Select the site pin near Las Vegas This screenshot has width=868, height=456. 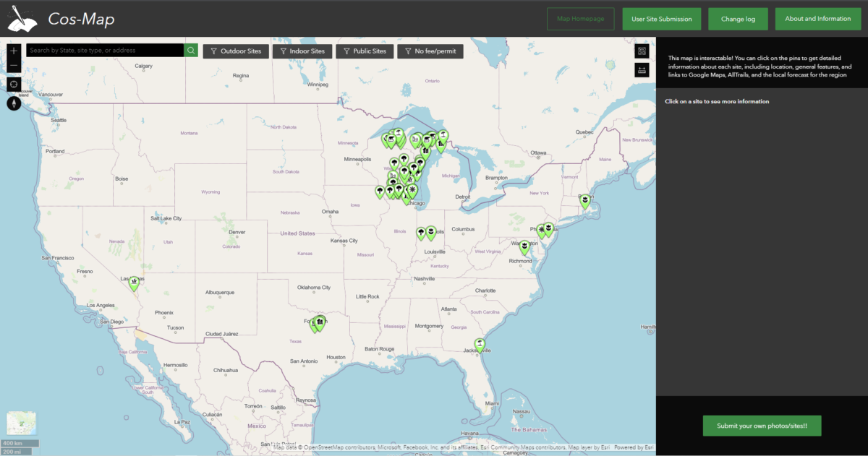tap(133, 283)
